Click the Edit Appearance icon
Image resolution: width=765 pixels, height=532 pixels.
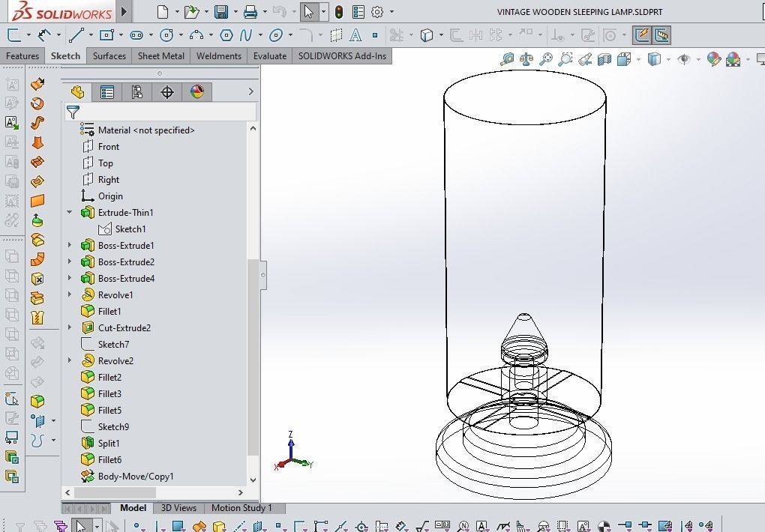713,59
